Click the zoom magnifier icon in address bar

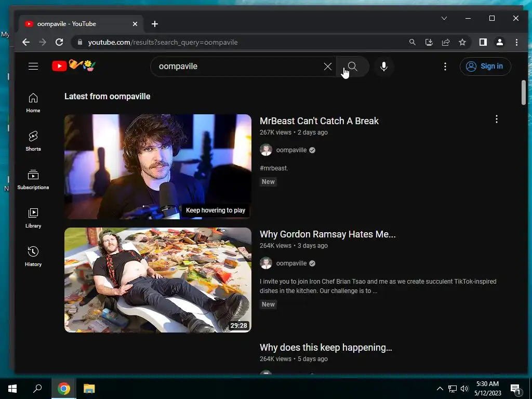pos(412,42)
